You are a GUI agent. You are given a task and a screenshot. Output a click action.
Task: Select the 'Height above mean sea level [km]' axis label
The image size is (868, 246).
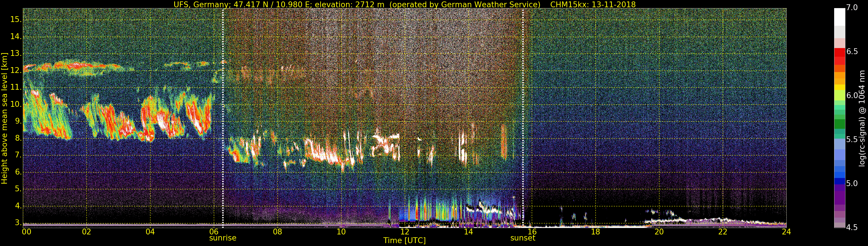(4, 118)
